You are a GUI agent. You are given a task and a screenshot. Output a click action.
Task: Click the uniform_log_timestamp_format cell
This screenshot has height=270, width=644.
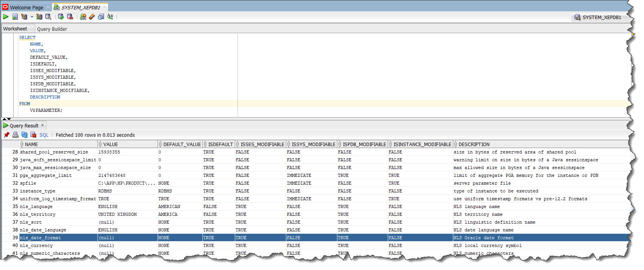(x=58, y=199)
